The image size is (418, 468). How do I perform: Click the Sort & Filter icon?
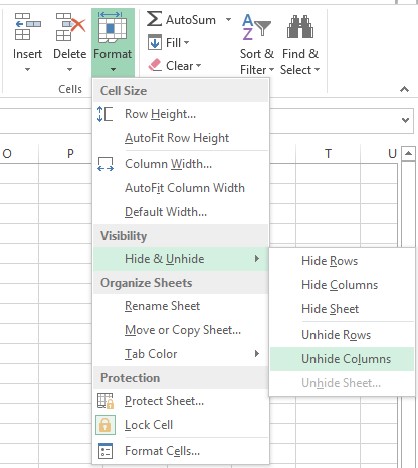[x=256, y=27]
